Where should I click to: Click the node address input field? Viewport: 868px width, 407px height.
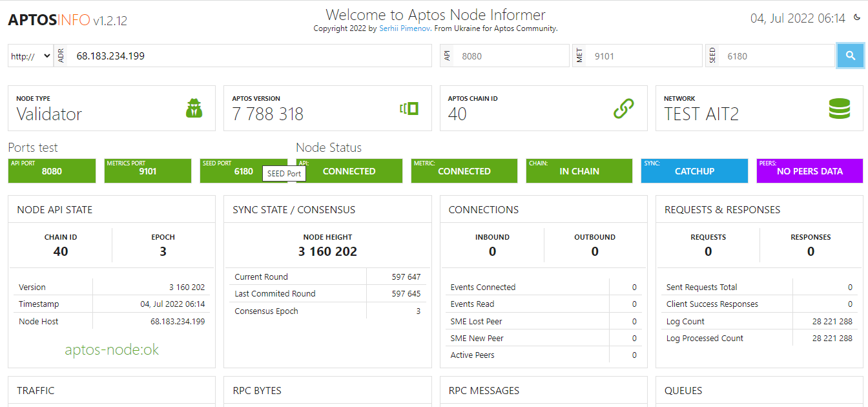[x=251, y=56]
